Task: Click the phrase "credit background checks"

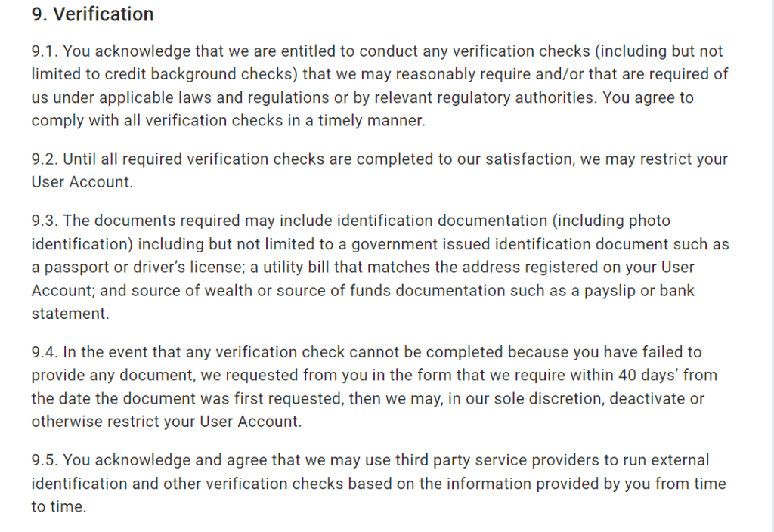Action: click(x=200, y=74)
